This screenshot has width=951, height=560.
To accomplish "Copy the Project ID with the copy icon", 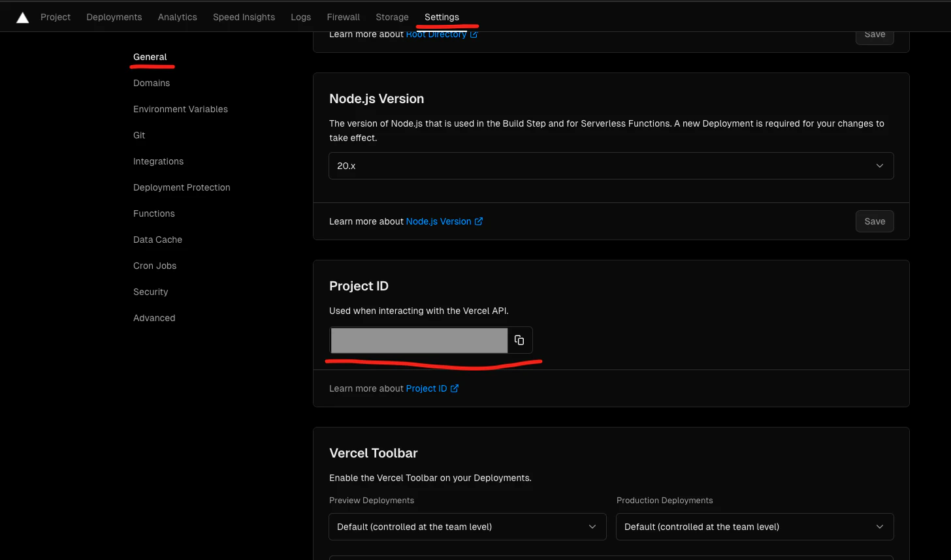I will pos(519,340).
